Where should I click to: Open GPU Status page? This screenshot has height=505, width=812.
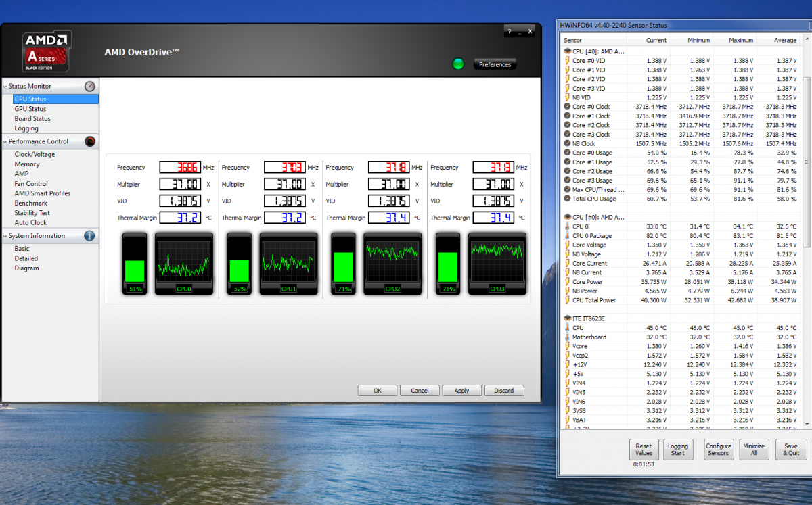click(x=30, y=109)
